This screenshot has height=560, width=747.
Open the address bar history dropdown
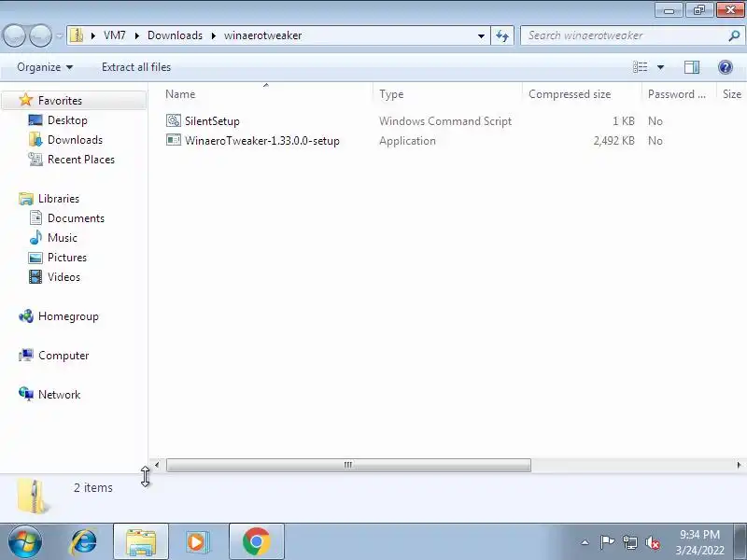click(x=481, y=35)
